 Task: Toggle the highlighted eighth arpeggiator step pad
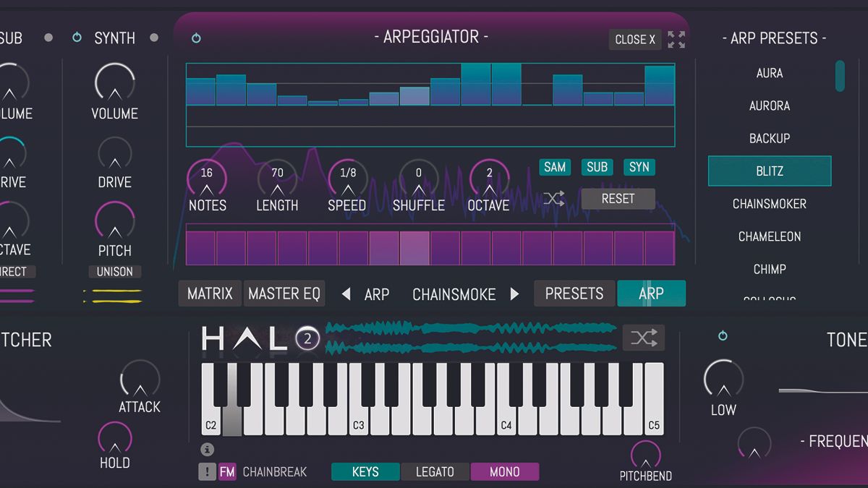point(415,247)
